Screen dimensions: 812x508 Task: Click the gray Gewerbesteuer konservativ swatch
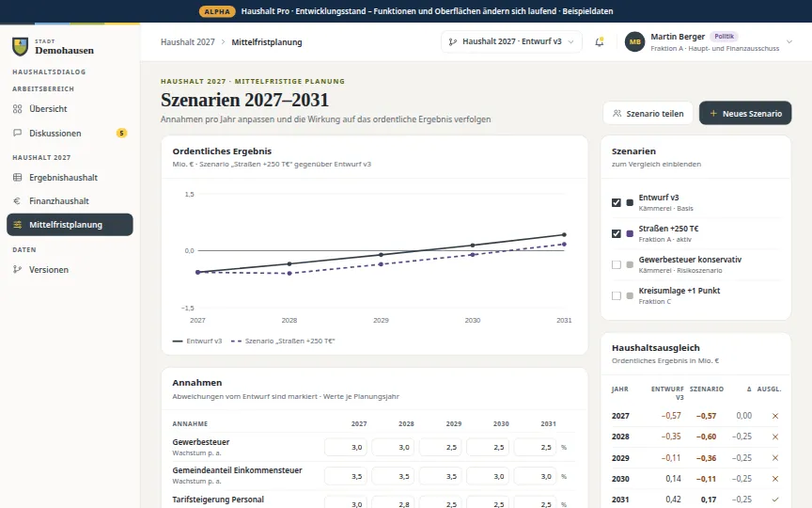630,265
